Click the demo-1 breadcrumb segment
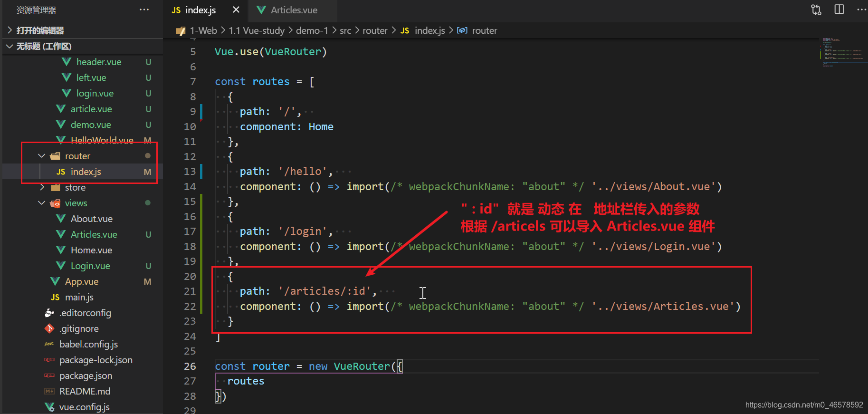This screenshot has width=868, height=414. pos(312,30)
